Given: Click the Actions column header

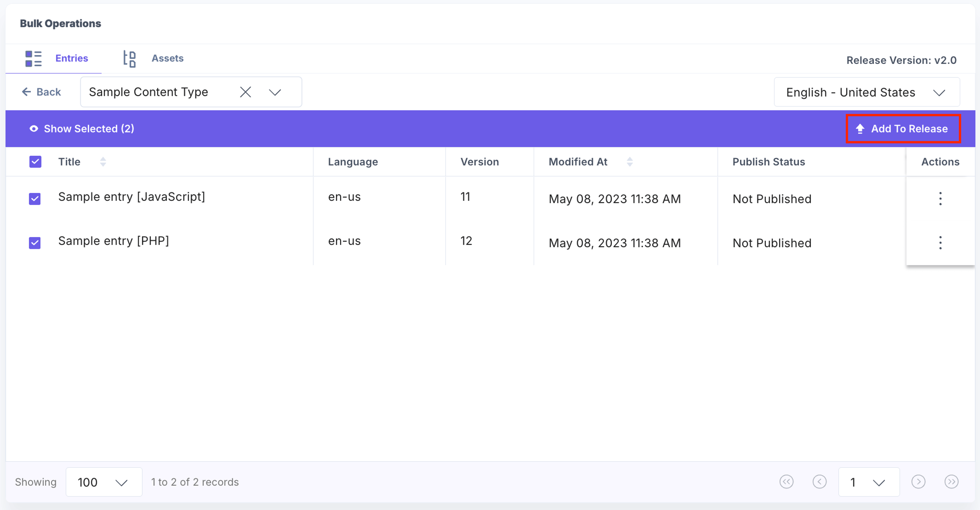Looking at the screenshot, I should click(x=940, y=162).
